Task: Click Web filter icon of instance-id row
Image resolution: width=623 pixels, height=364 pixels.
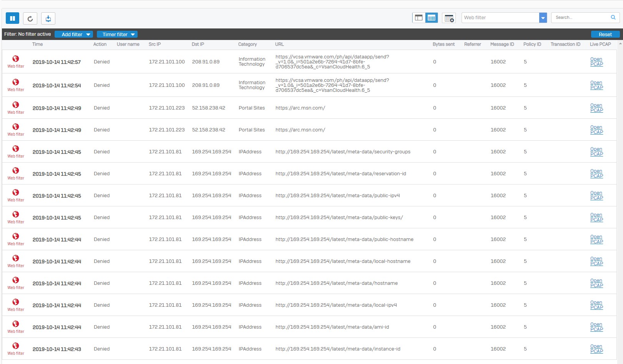Action: tap(16, 346)
